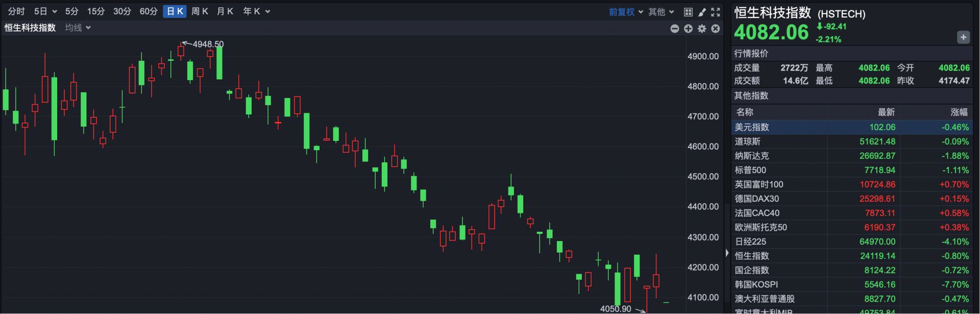Expand the 均线 moving average dropdown
Image resolution: width=980 pixels, height=314 pixels.
coord(78,28)
